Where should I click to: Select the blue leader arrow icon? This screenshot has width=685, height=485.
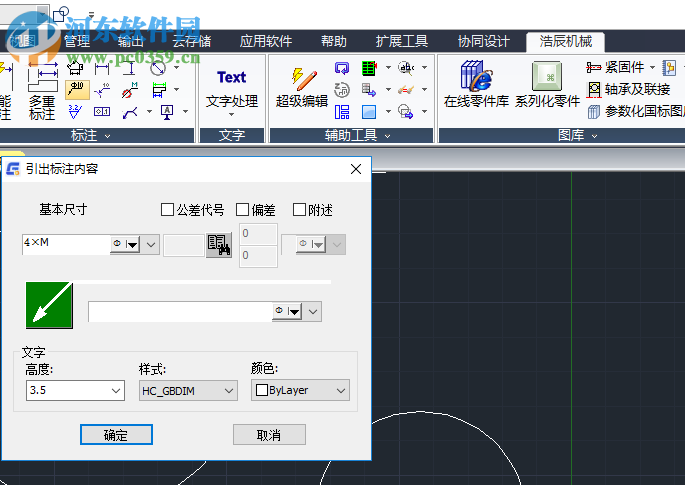tap(130, 112)
